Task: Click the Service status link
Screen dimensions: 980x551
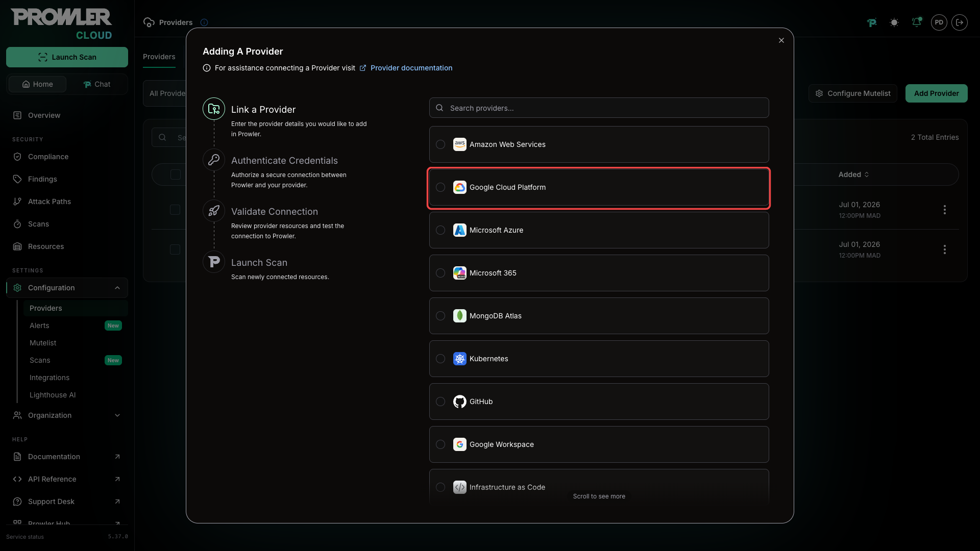Action: pyautogui.click(x=25, y=537)
